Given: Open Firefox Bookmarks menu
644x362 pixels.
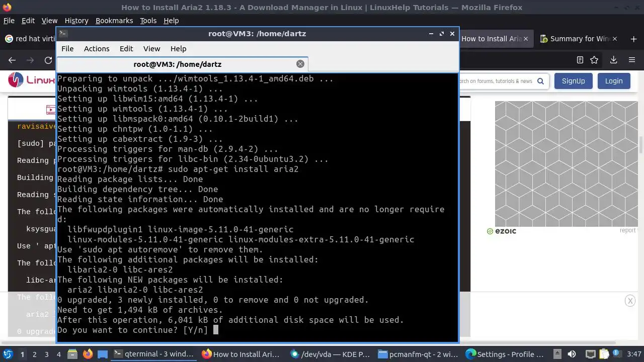Looking at the screenshot, I should click(x=114, y=21).
